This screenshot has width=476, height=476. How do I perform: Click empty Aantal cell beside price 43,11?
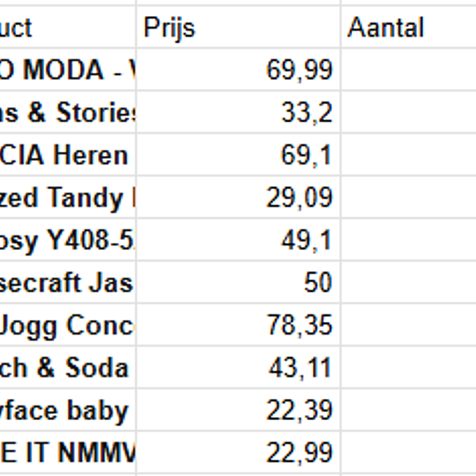[408, 368]
